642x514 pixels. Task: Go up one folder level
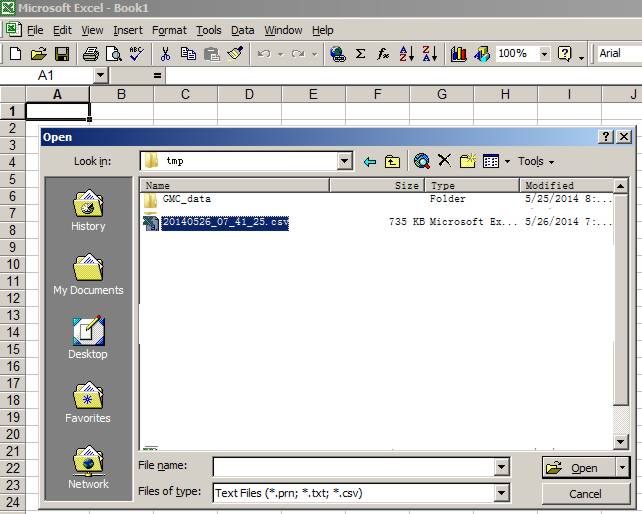pos(392,161)
